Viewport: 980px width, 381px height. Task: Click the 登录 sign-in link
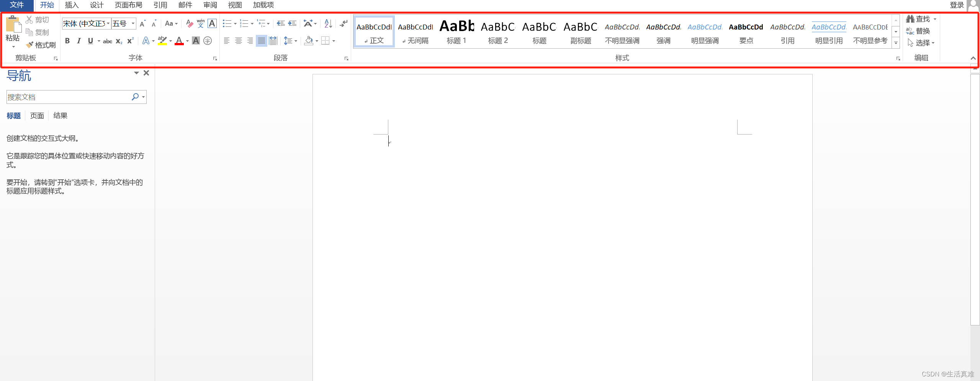tap(957, 5)
